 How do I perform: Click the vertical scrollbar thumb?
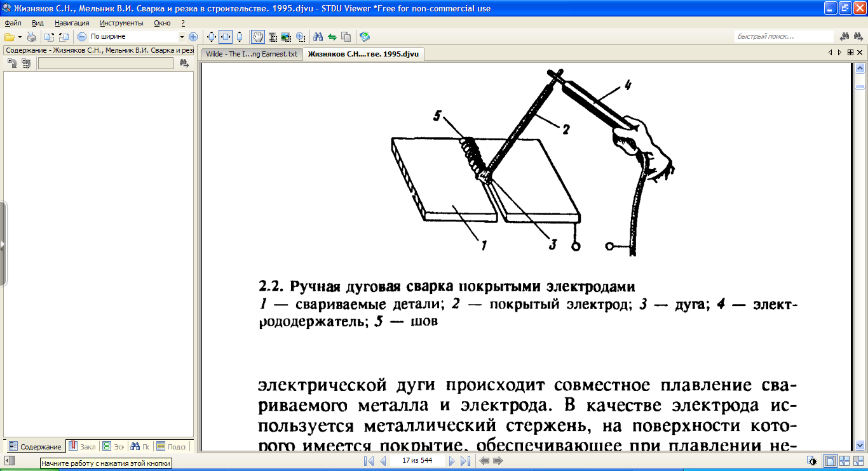point(860,87)
